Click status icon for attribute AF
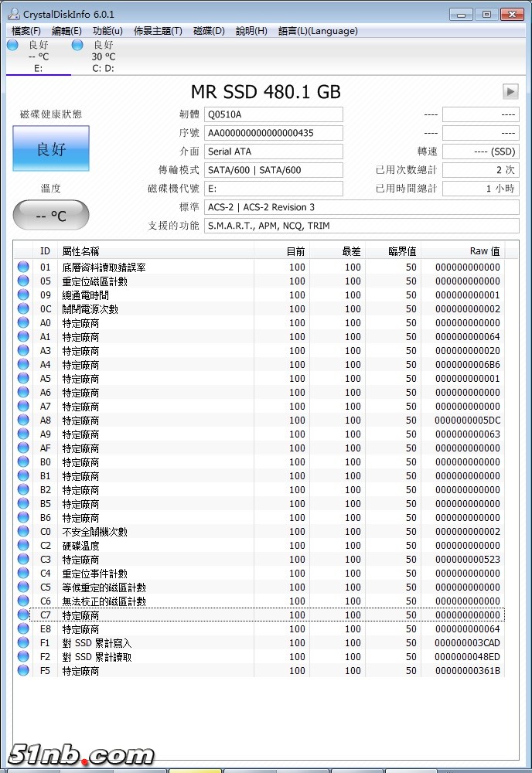This screenshot has width=532, height=773. tap(23, 448)
